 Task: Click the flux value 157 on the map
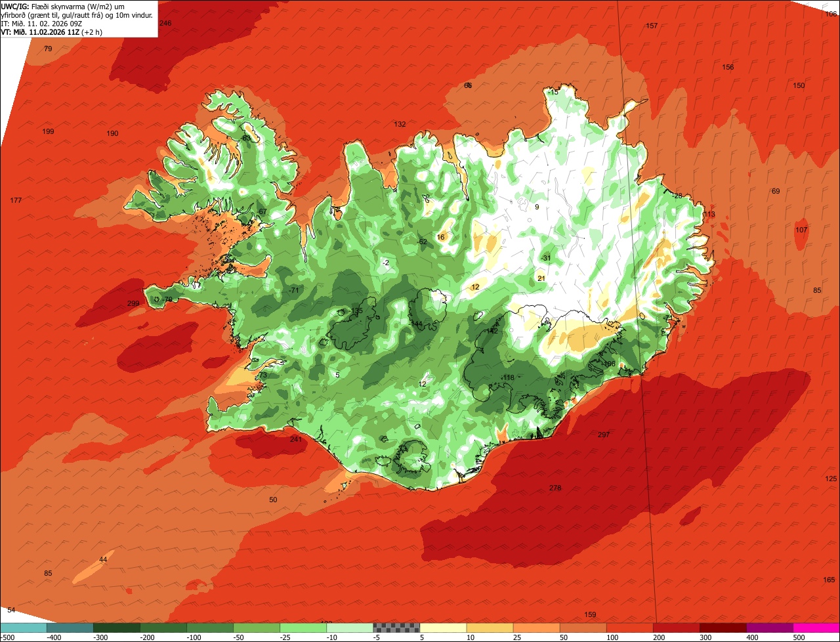pyautogui.click(x=652, y=26)
